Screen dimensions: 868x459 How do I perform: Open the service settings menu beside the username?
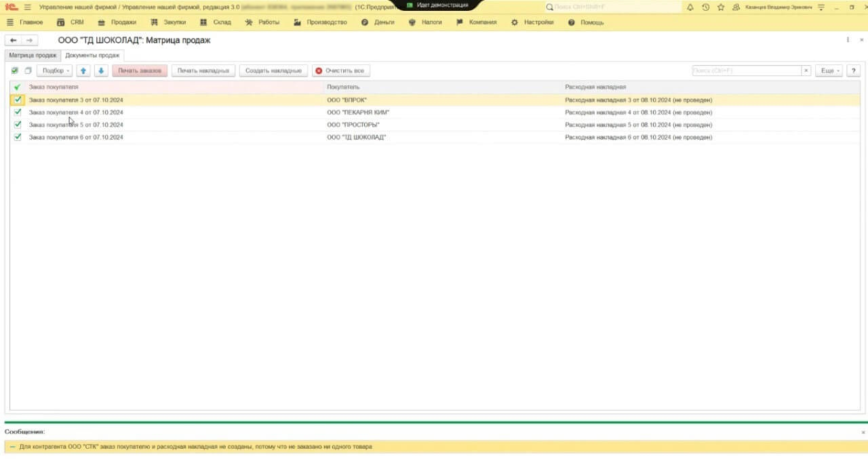pyautogui.click(x=821, y=7)
